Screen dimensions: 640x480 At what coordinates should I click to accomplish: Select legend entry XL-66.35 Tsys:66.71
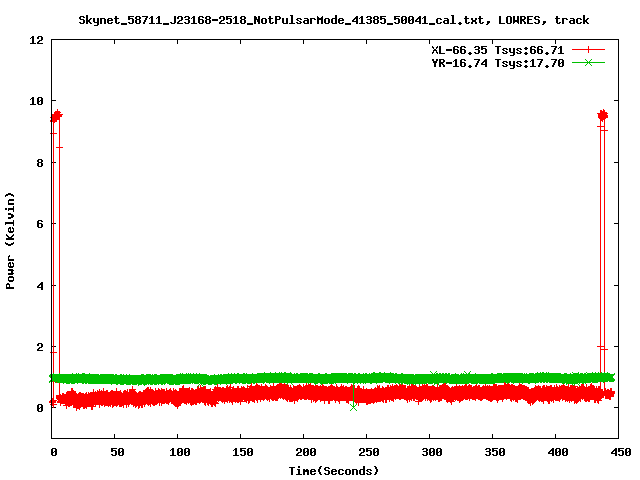[x=498, y=50]
